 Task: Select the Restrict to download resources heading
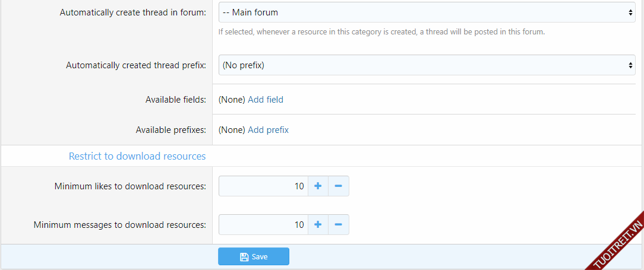(137, 157)
